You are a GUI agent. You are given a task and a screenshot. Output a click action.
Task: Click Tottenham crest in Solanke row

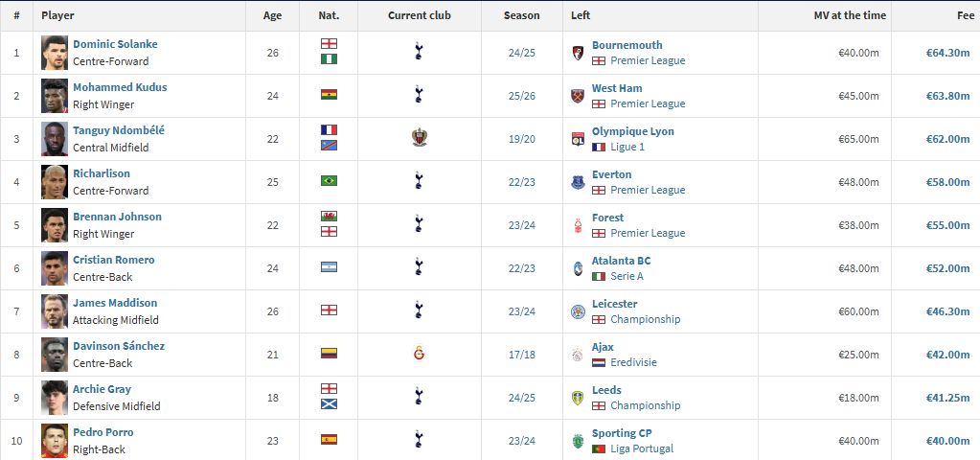pyautogui.click(x=420, y=52)
